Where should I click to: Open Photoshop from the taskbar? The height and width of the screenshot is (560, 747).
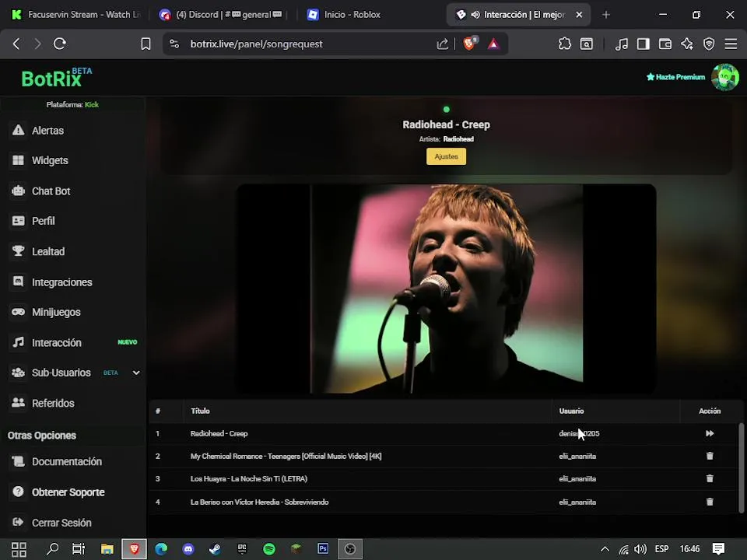coord(323,549)
